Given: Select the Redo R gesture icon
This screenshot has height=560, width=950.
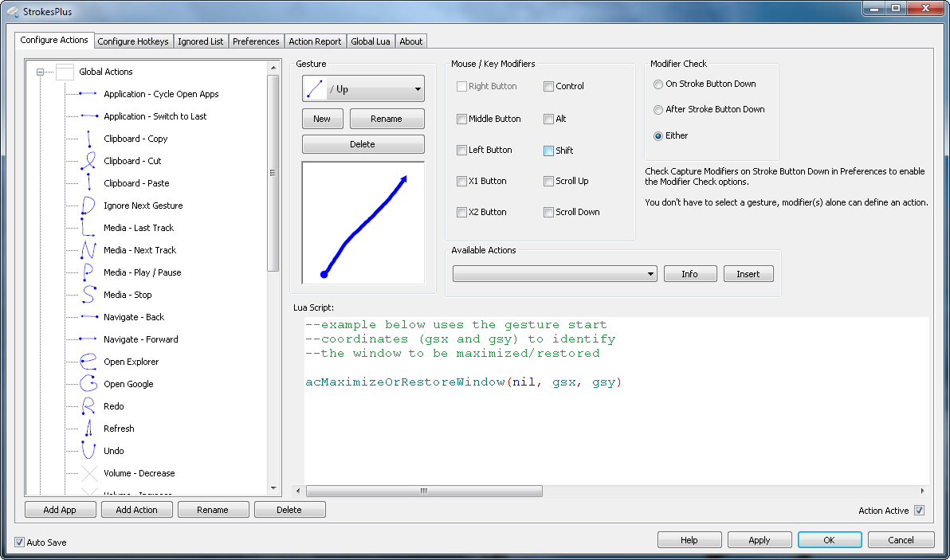Looking at the screenshot, I should click(89, 406).
